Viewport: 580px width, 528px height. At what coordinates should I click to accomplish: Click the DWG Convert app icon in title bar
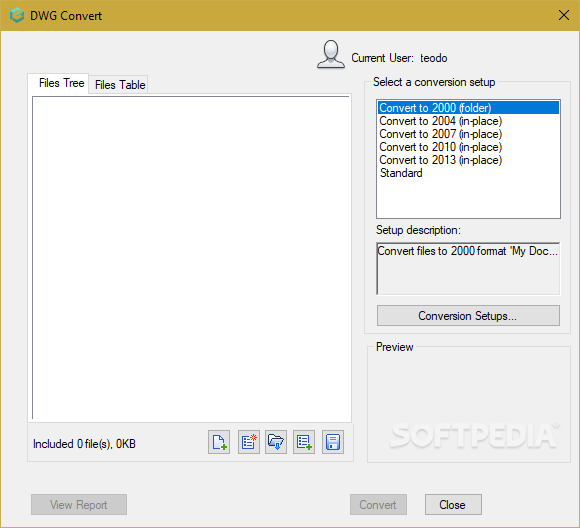pos(17,16)
